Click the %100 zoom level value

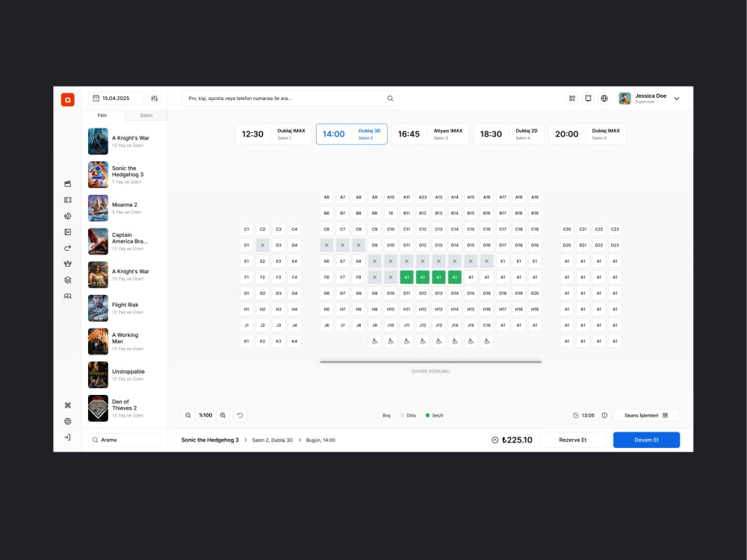tap(205, 415)
